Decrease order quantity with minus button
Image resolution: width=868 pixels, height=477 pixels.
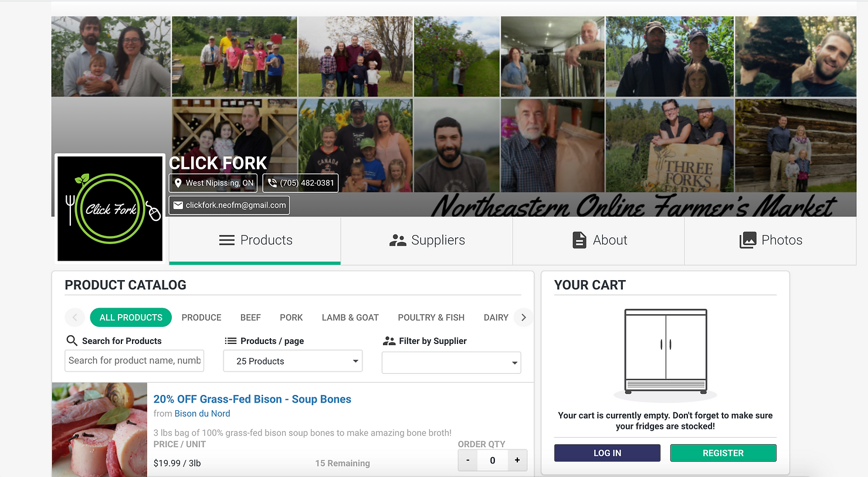tap(467, 460)
